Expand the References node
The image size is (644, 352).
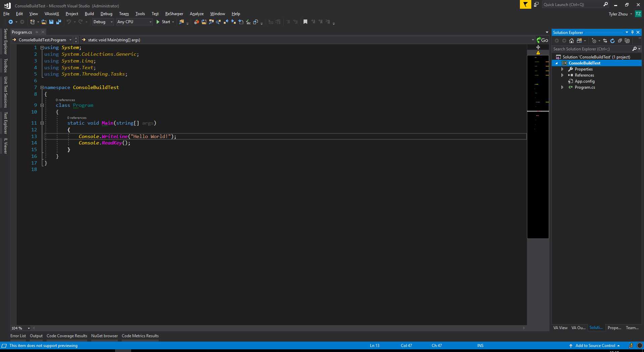click(x=562, y=75)
